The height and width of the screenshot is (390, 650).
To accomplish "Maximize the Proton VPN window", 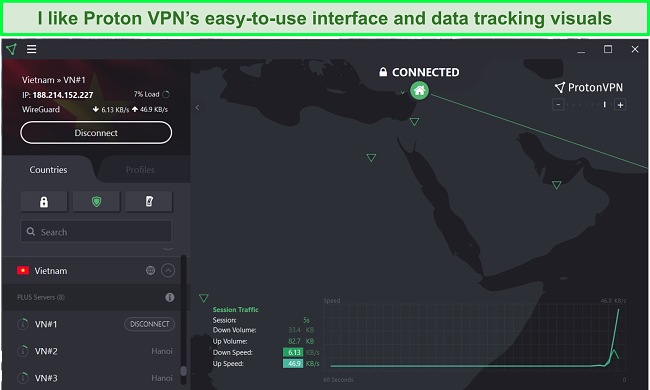I will pos(608,49).
